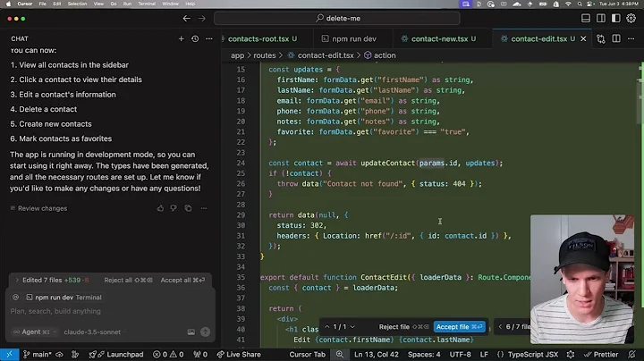Start Live Share session
644x361 pixels.
239,355
